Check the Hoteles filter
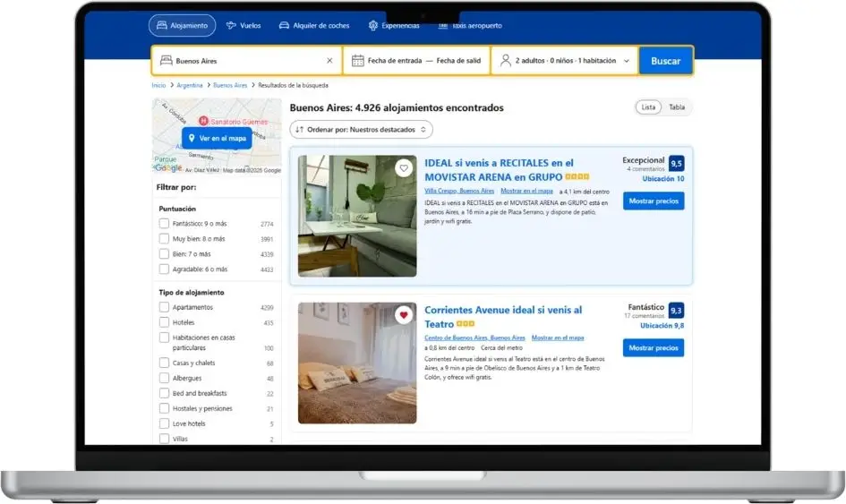846x504 pixels. coord(164,322)
